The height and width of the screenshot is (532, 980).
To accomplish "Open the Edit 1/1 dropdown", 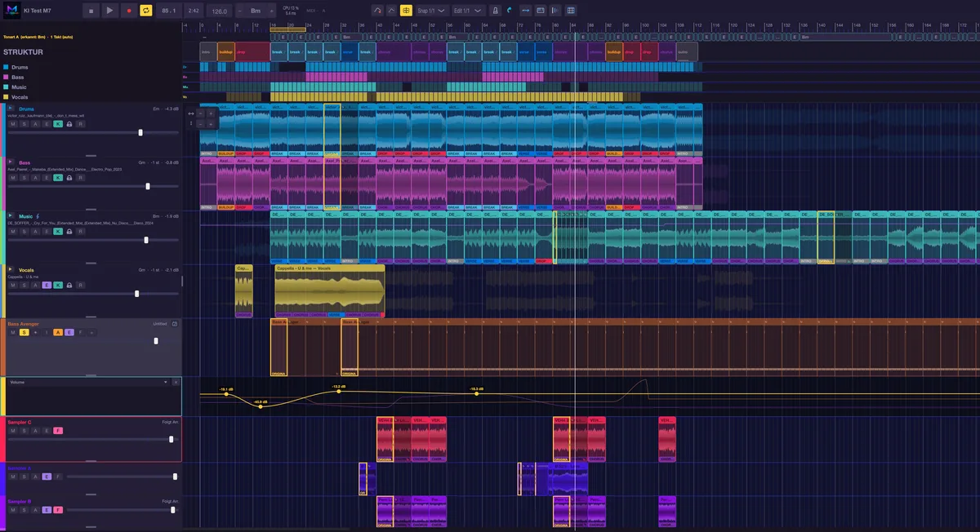I will pyautogui.click(x=468, y=11).
